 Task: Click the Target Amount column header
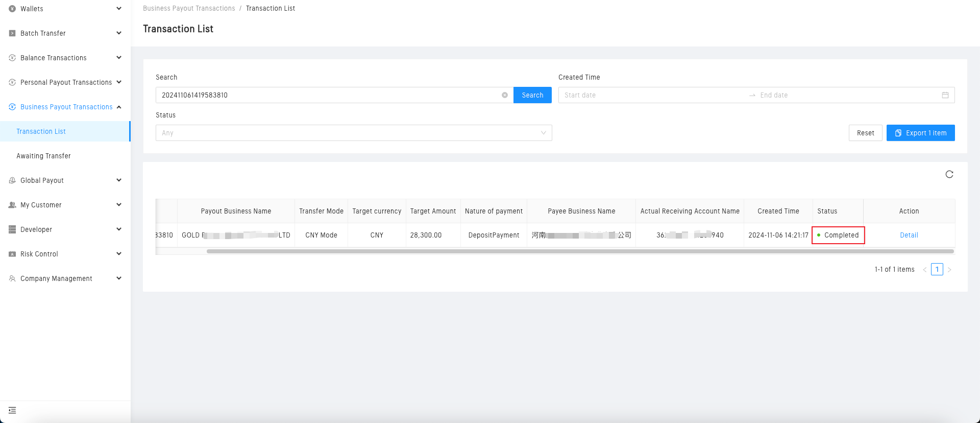point(433,211)
